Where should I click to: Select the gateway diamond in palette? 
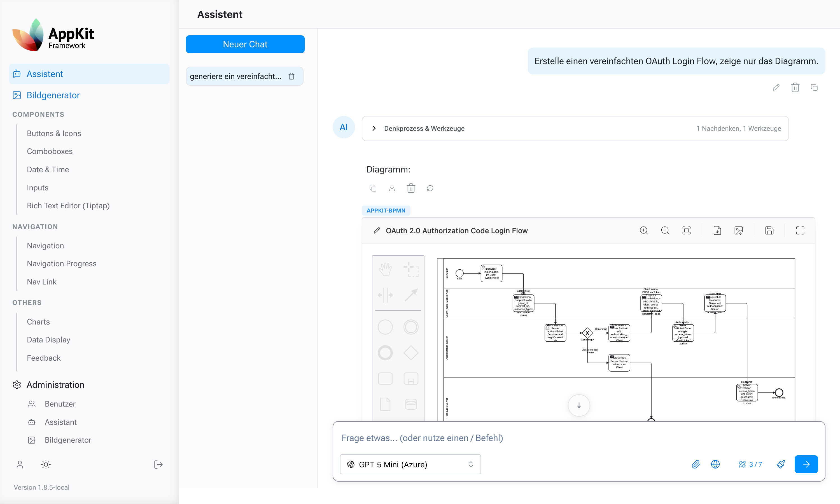click(411, 353)
